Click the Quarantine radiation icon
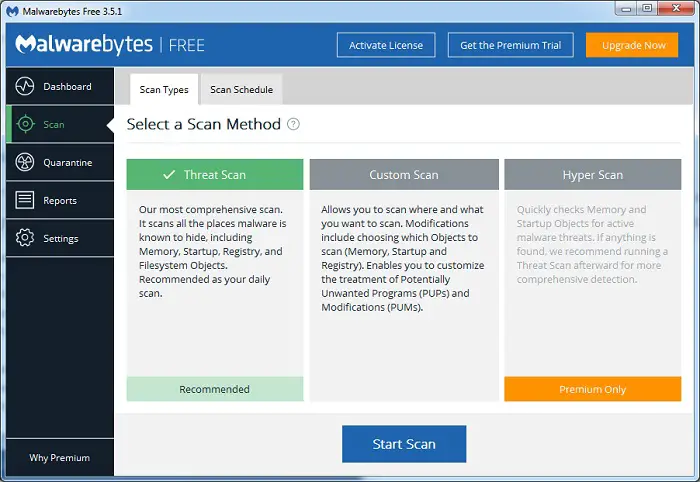700x482 pixels. click(25, 162)
